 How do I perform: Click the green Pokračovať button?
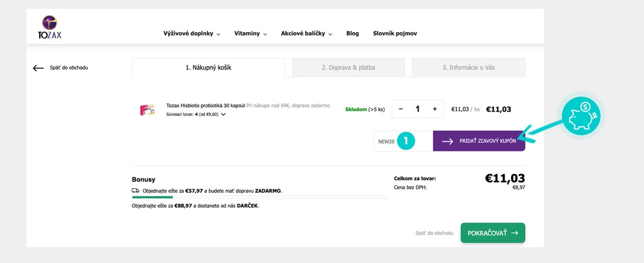pos(493,233)
